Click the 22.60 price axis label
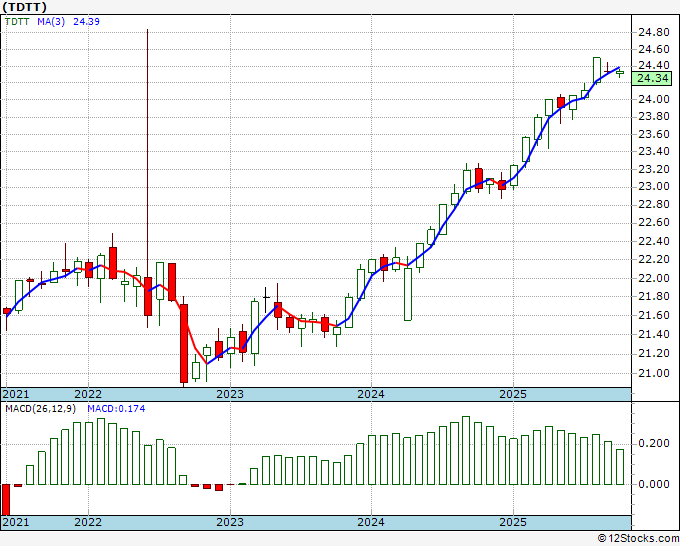This screenshot has height=546, width=680. (654, 222)
